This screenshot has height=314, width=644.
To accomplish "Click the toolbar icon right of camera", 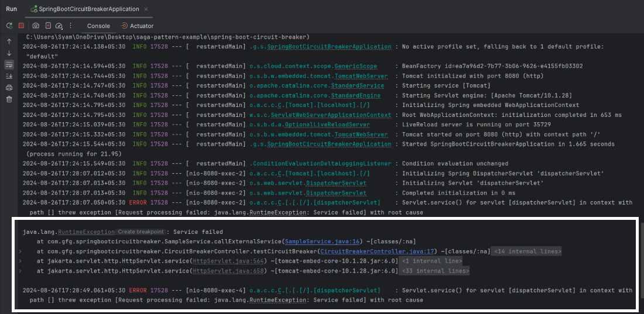I will tap(47, 26).
